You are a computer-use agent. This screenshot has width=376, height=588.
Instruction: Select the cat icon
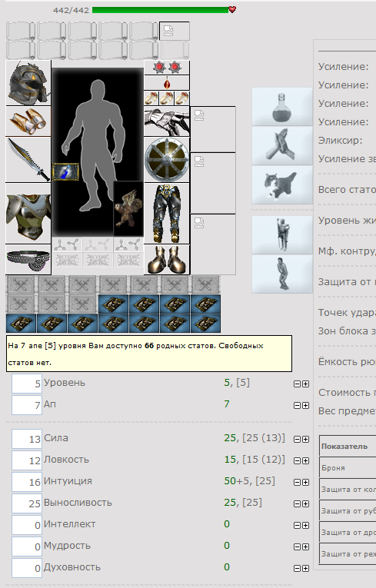[282, 184]
